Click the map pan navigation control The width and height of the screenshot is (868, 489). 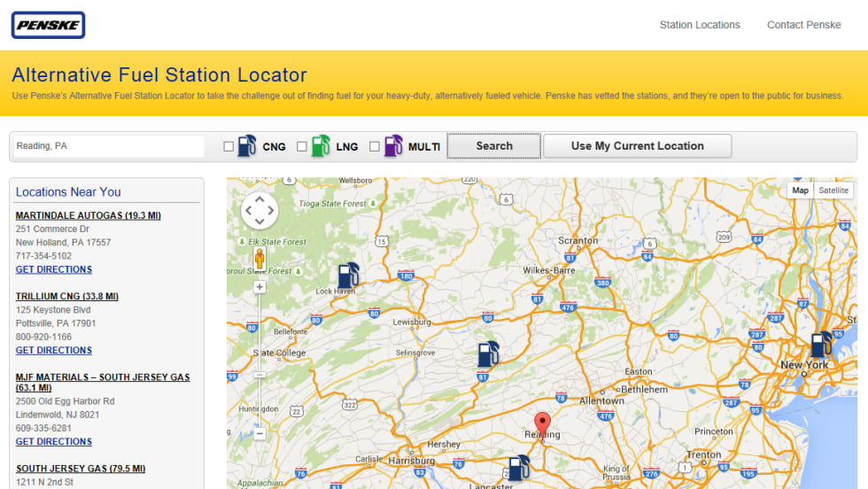[260, 211]
